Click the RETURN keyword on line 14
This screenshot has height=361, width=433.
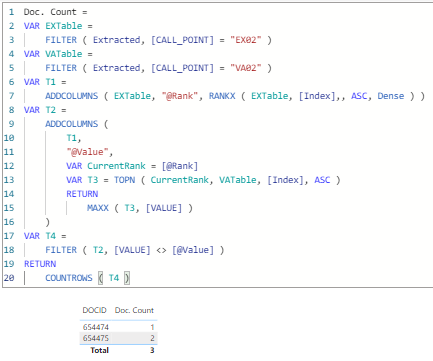pos(82,194)
